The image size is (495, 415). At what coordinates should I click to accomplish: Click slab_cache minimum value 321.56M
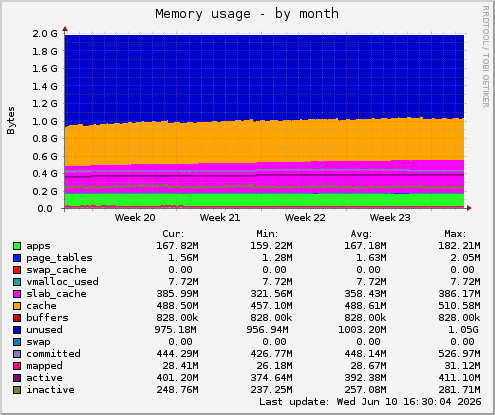(271, 294)
